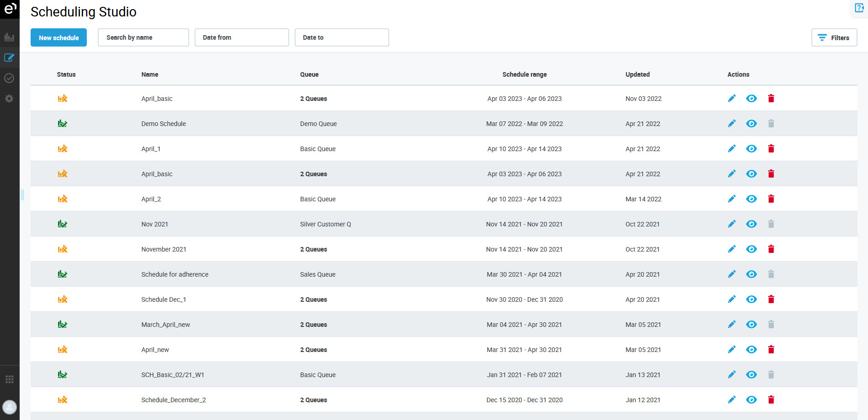
Task: Click the edit pencil for Demo Schedule
Action: [x=731, y=124]
